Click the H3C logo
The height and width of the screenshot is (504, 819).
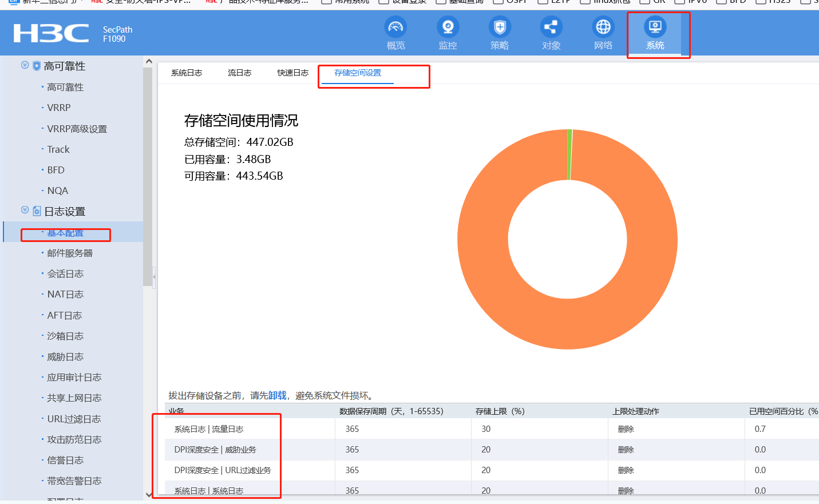[x=51, y=33]
